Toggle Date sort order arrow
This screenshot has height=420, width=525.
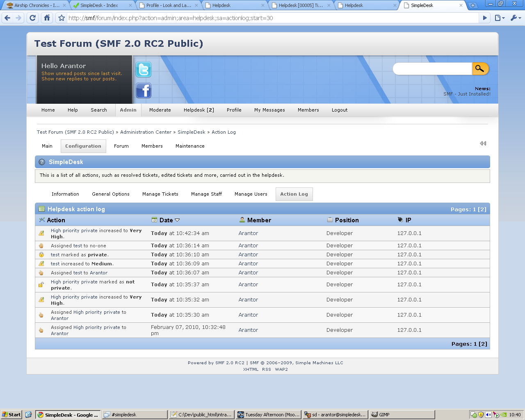pos(177,220)
